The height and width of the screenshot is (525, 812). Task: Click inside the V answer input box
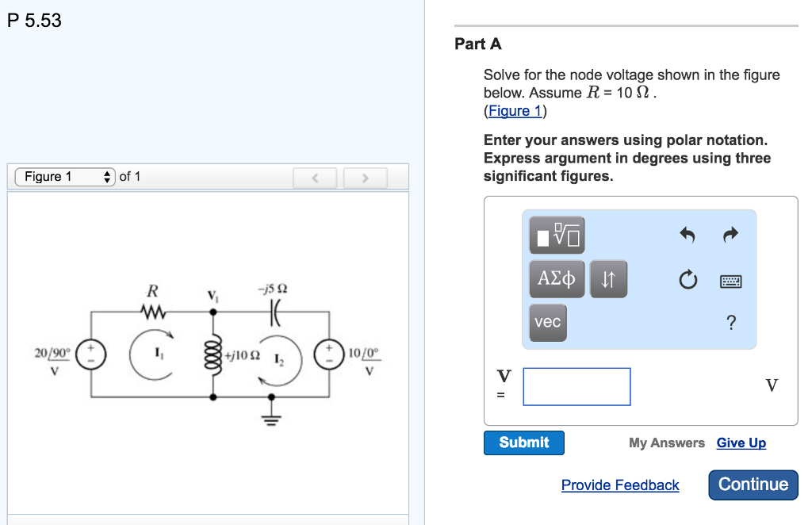[x=576, y=386]
